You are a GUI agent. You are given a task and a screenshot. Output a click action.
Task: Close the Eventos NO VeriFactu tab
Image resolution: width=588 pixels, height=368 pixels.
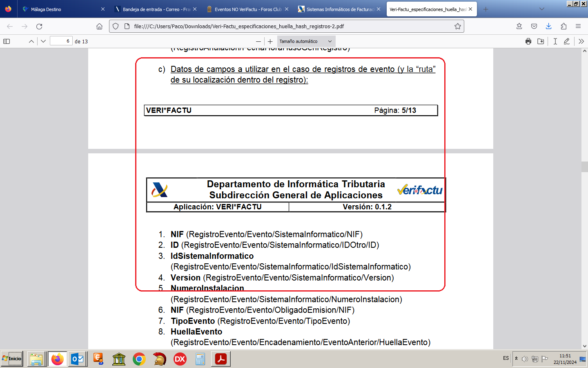pos(287,9)
